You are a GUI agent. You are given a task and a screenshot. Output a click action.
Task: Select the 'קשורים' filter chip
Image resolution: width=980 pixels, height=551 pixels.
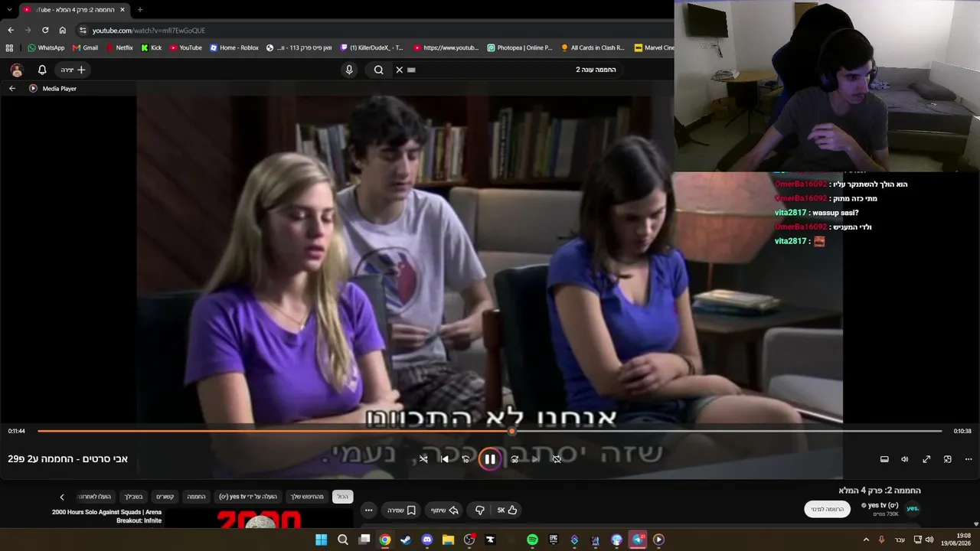pos(165,497)
